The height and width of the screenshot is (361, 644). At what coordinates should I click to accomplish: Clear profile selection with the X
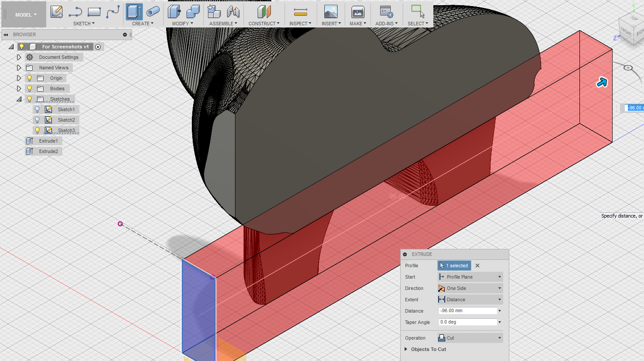pyautogui.click(x=477, y=266)
